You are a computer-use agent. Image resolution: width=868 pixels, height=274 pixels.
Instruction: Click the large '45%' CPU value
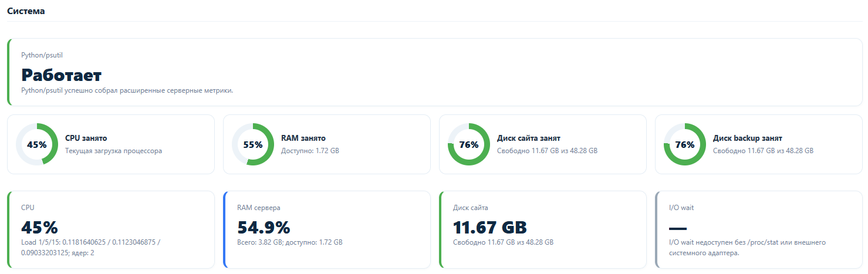39,227
